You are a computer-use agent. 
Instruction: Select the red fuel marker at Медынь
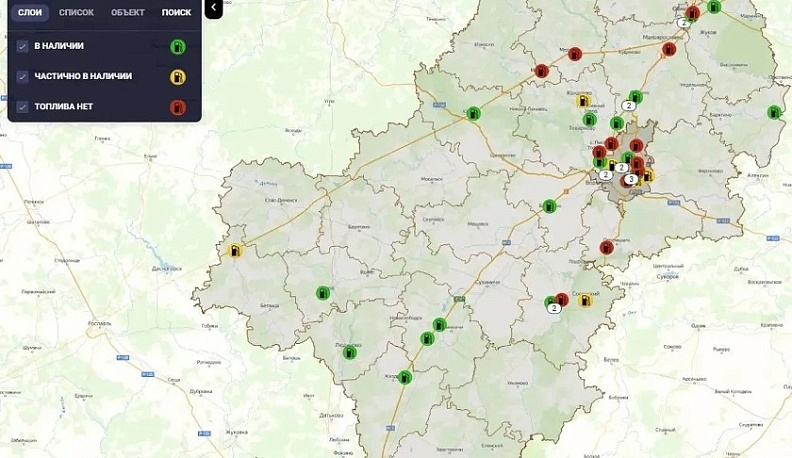click(575, 54)
